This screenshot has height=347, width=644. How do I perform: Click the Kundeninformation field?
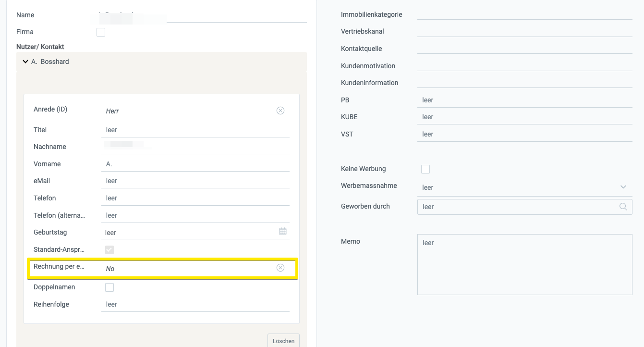[x=525, y=82]
